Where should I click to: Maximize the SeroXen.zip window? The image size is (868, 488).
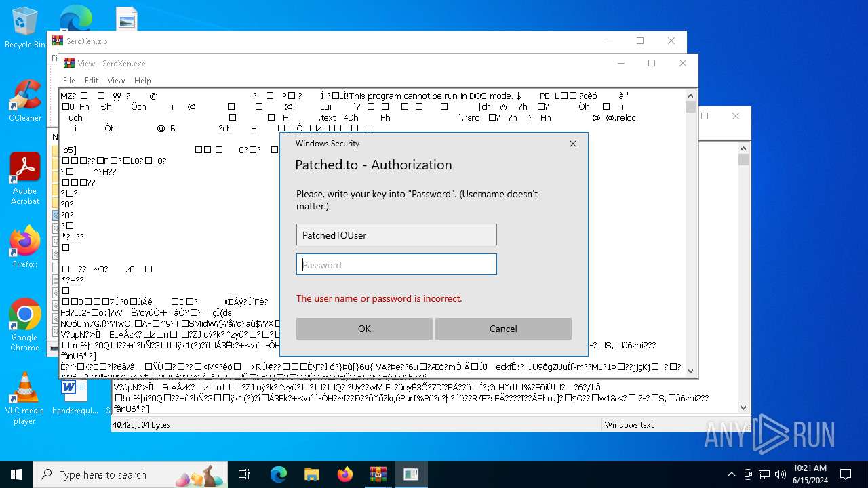point(640,41)
